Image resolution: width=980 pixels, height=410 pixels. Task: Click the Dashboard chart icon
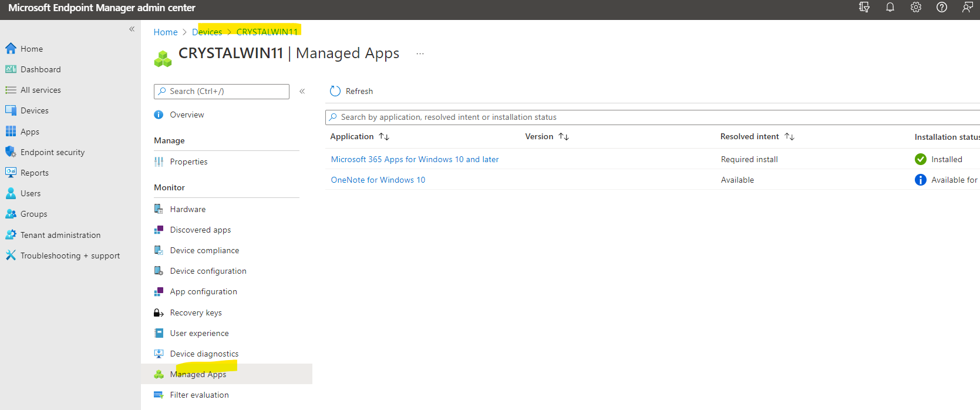(x=11, y=69)
